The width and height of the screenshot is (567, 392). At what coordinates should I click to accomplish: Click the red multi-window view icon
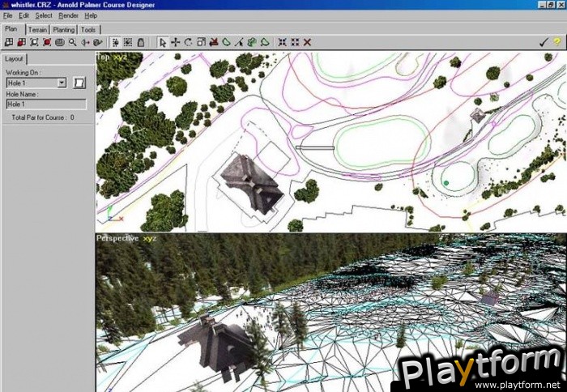point(21,42)
